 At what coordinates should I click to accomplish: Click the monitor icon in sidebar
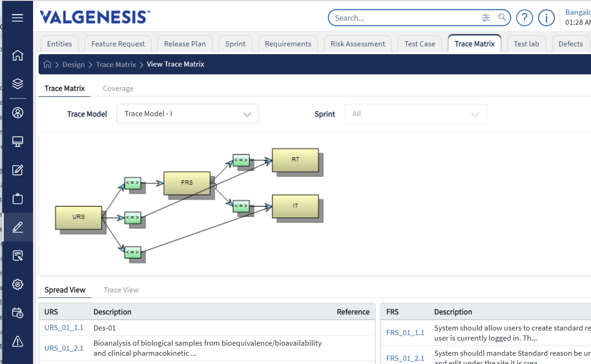(x=18, y=141)
